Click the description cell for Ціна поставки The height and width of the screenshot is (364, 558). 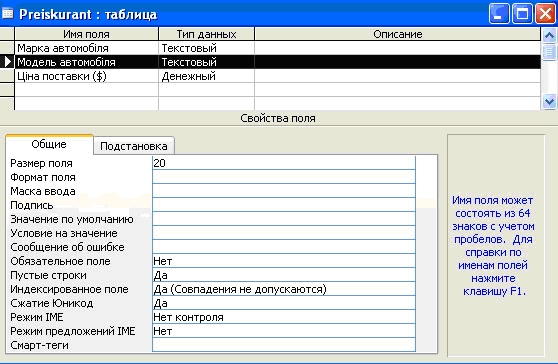coord(398,76)
